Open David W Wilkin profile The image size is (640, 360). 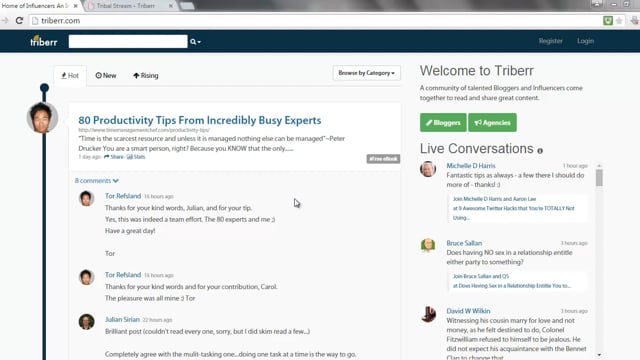tap(468, 311)
